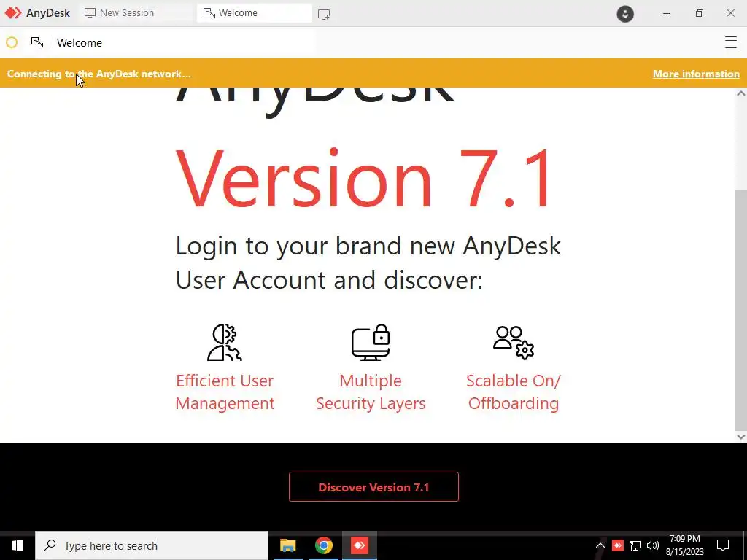The height and width of the screenshot is (560, 747).
Task: Open the network tray icon
Action: (635, 545)
